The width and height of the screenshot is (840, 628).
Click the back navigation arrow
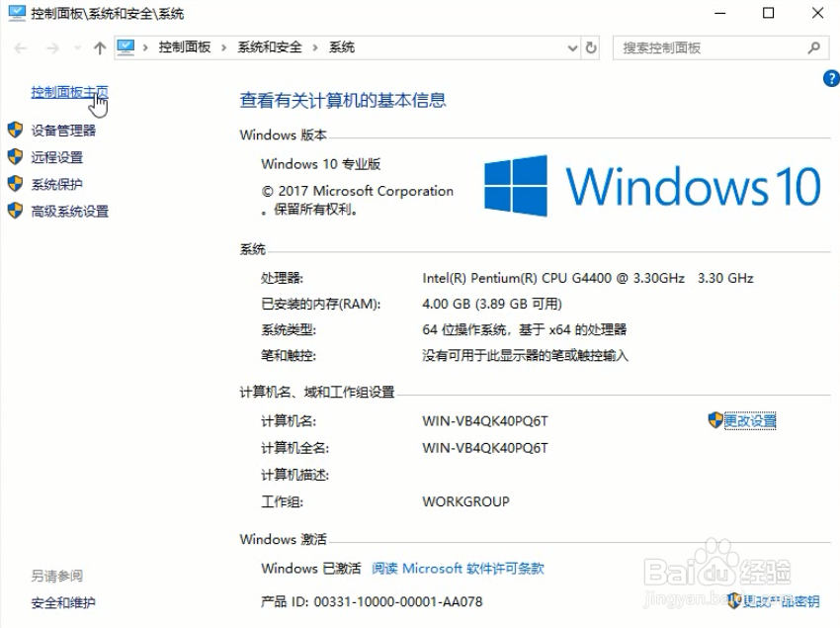[21, 48]
